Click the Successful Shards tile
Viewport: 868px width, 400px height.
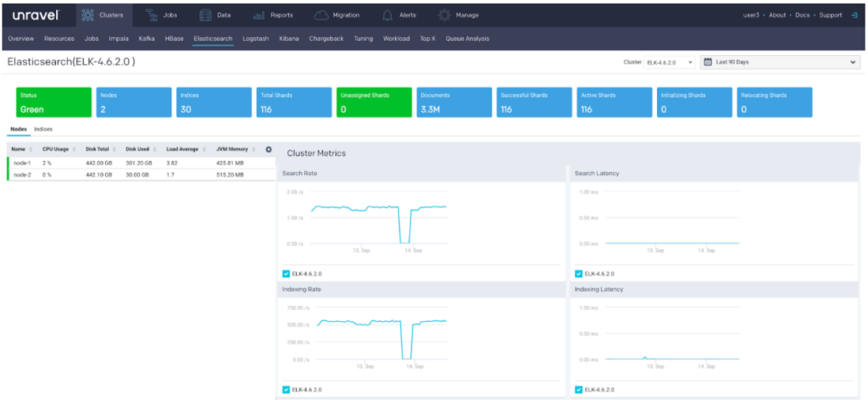coord(534,103)
